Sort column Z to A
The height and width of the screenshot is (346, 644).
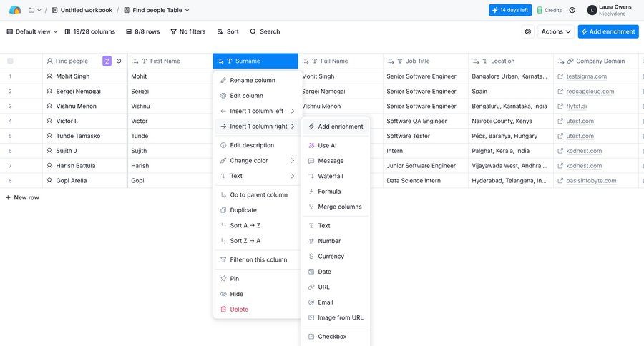(258, 241)
